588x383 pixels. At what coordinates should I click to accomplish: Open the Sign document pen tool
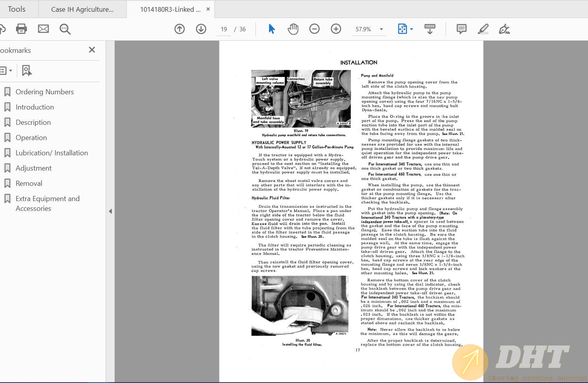504,29
